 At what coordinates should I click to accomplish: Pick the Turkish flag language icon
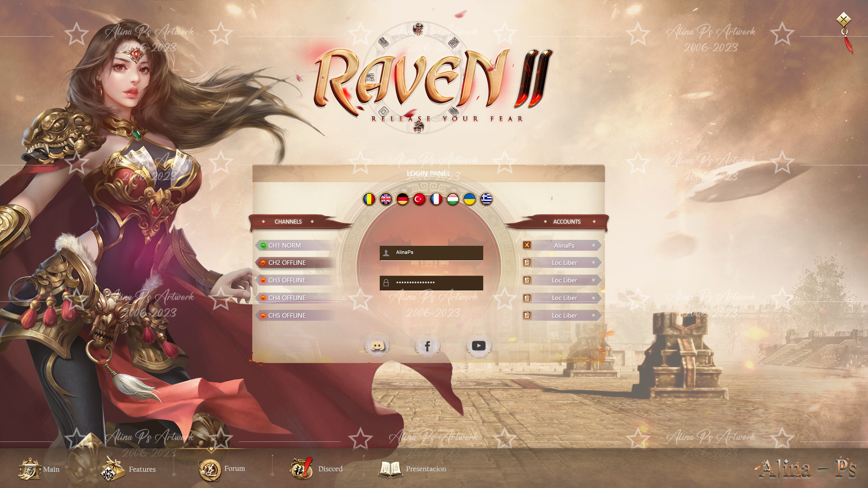tap(419, 199)
